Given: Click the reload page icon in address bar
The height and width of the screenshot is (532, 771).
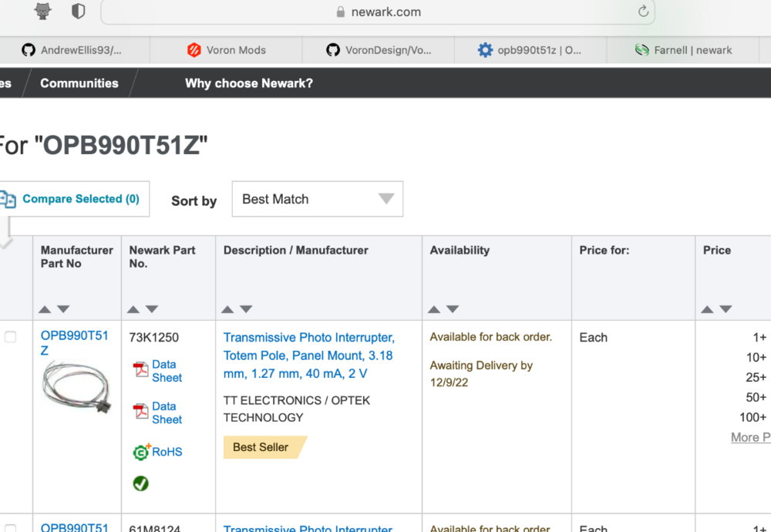Looking at the screenshot, I should tap(643, 12).
